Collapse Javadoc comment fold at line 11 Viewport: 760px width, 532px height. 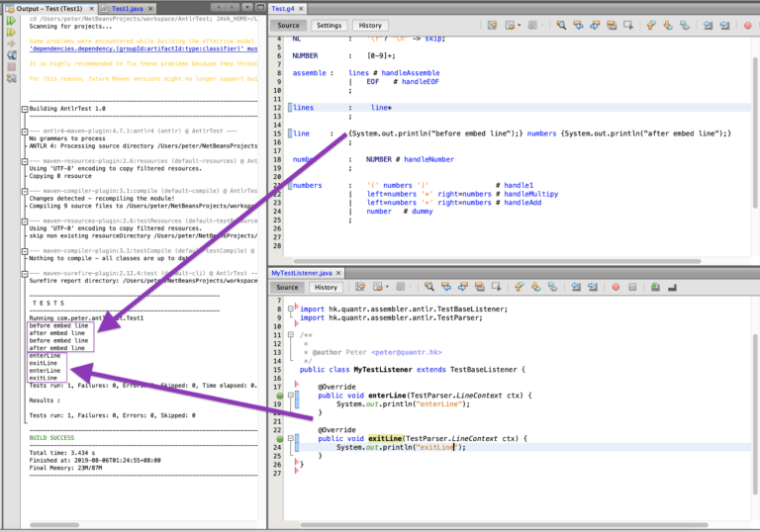[291, 335]
